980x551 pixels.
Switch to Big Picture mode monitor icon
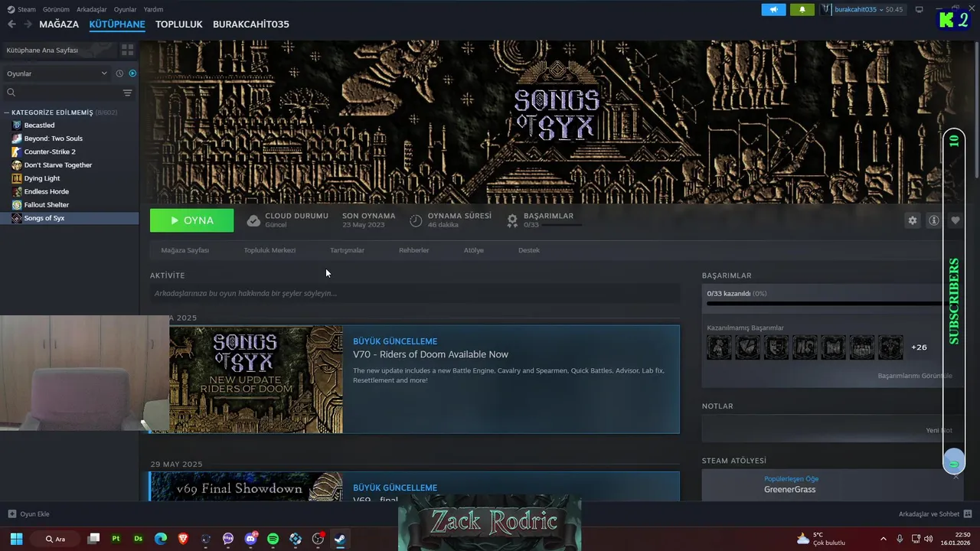[x=920, y=9]
